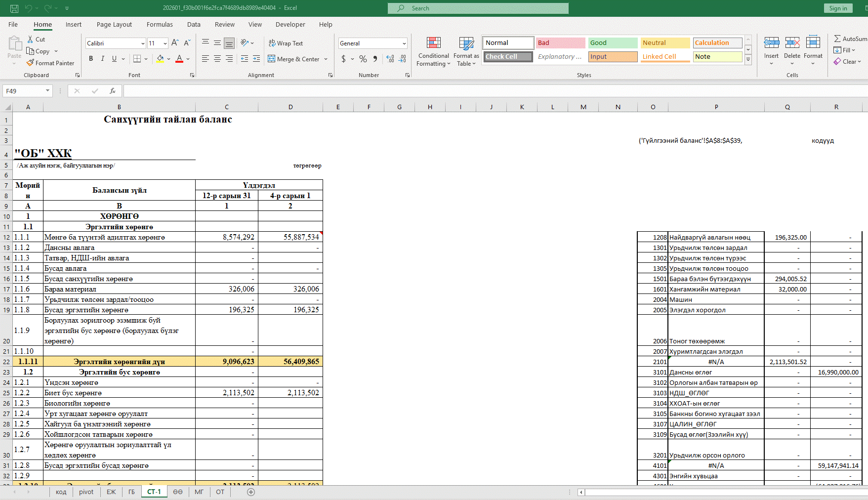
Task: Toggle Wrap Text for cell
Action: [286, 43]
